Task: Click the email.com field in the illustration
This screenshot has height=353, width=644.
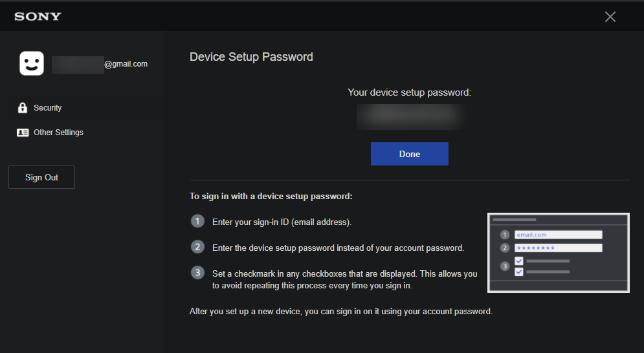Action: click(558, 235)
